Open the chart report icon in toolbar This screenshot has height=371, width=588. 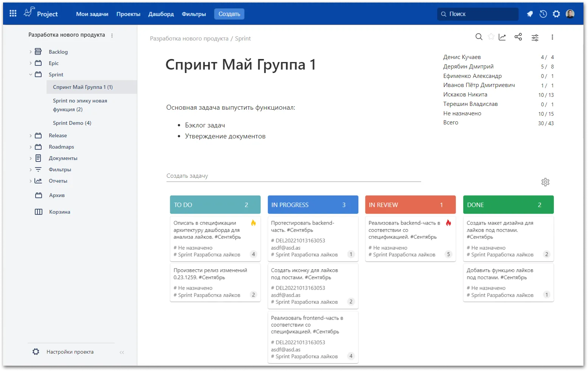(x=502, y=37)
